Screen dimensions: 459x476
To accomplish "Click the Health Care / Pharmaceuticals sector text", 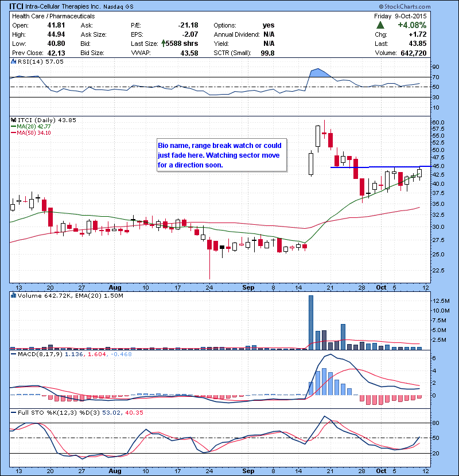I will point(53,16).
